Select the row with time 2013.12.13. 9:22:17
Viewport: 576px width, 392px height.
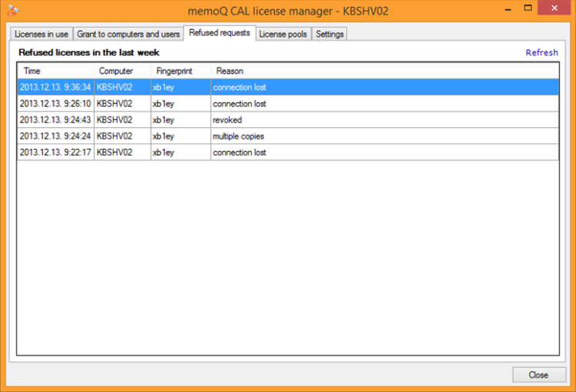click(288, 153)
